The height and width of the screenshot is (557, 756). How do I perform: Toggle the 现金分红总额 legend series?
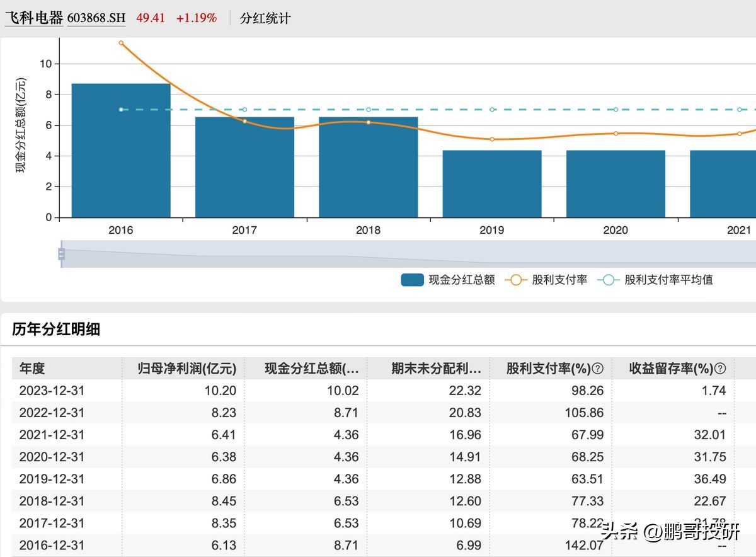pyautogui.click(x=448, y=280)
